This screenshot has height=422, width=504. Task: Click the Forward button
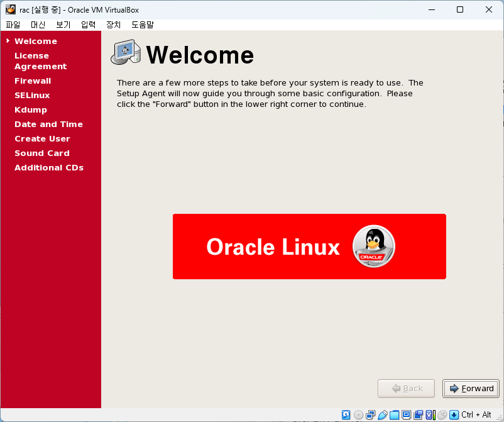click(x=471, y=389)
